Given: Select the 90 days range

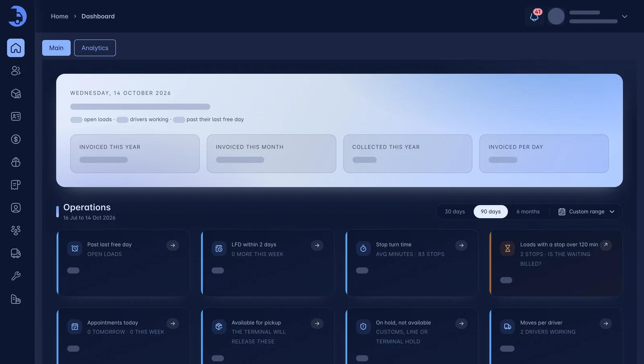Looking at the screenshot, I should click(491, 212).
